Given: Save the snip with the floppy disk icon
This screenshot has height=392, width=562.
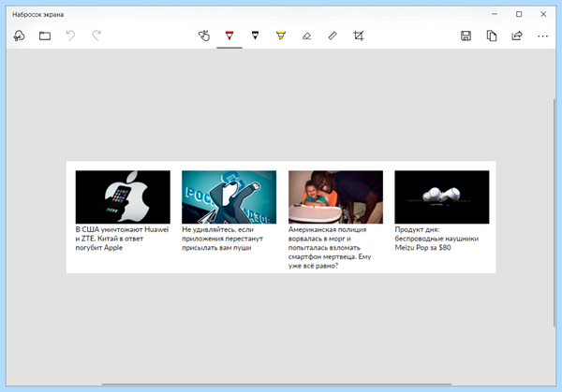Looking at the screenshot, I should point(466,36).
